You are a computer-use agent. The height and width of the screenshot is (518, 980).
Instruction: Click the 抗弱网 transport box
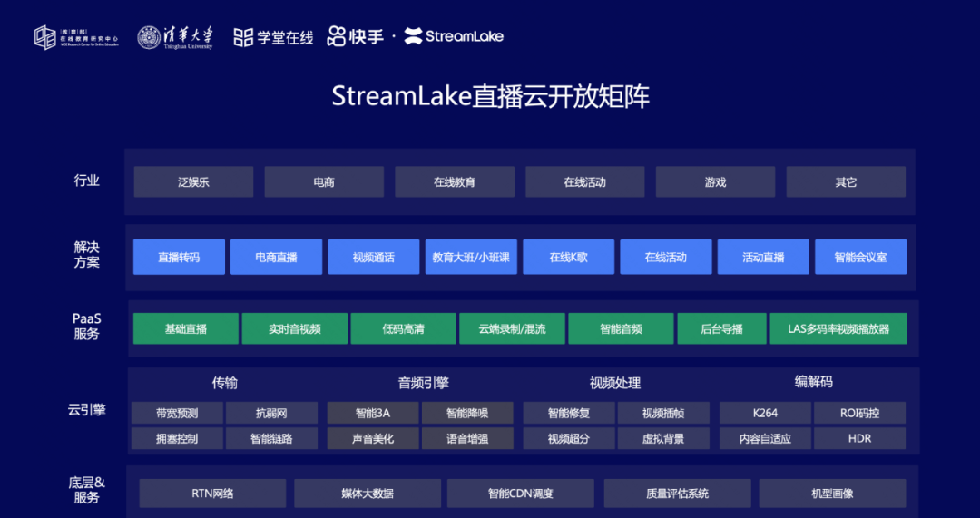(x=271, y=413)
